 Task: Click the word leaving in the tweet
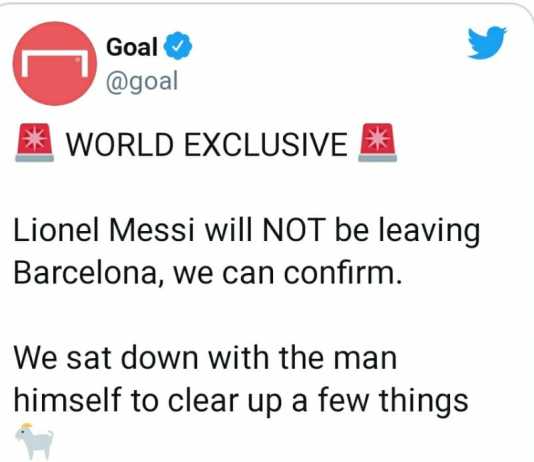pos(429,232)
